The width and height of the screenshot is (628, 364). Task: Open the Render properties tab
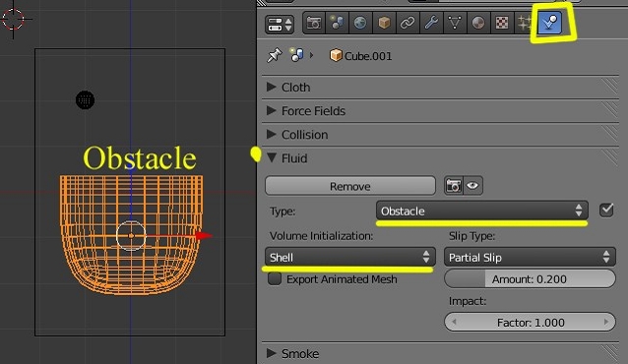click(314, 23)
